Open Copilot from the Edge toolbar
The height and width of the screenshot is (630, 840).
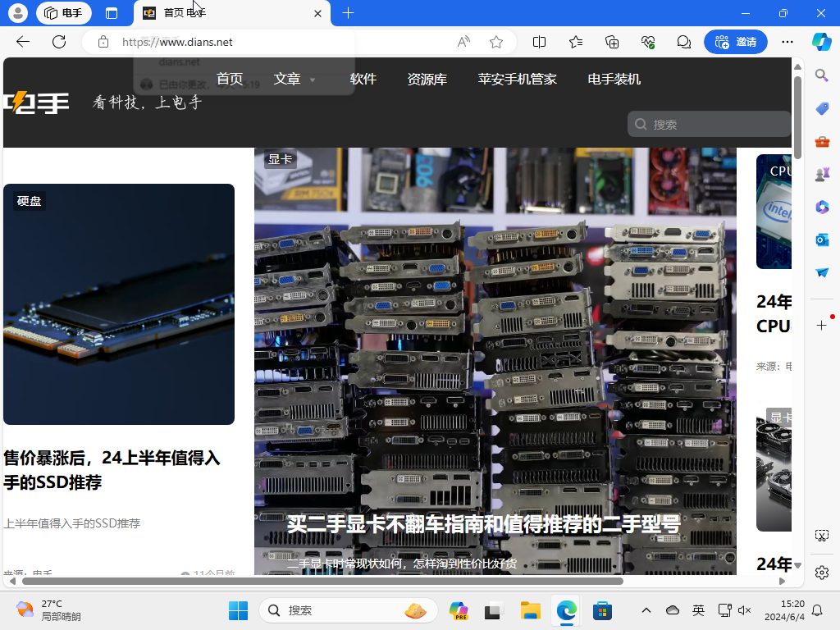[x=823, y=42]
